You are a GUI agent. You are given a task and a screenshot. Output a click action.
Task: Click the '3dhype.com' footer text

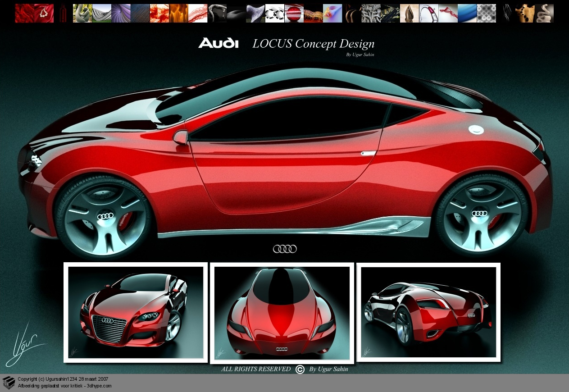(99, 386)
